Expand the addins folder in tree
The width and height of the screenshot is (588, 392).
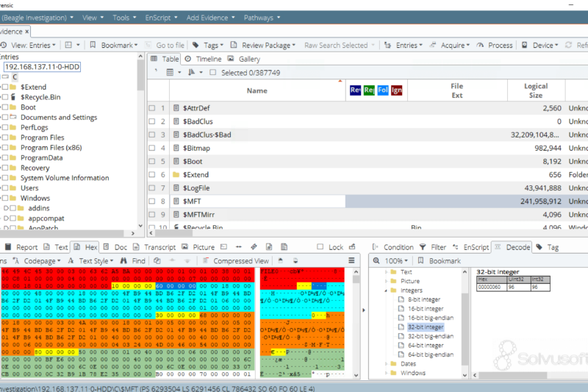(x=6, y=208)
